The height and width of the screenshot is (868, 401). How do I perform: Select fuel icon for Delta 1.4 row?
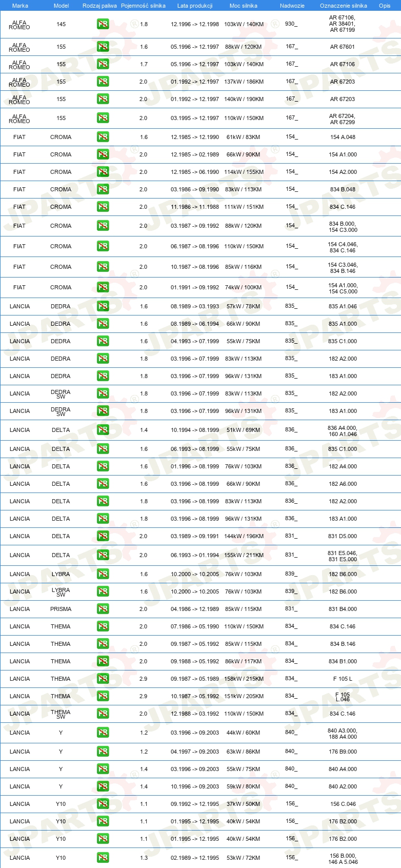point(103,430)
